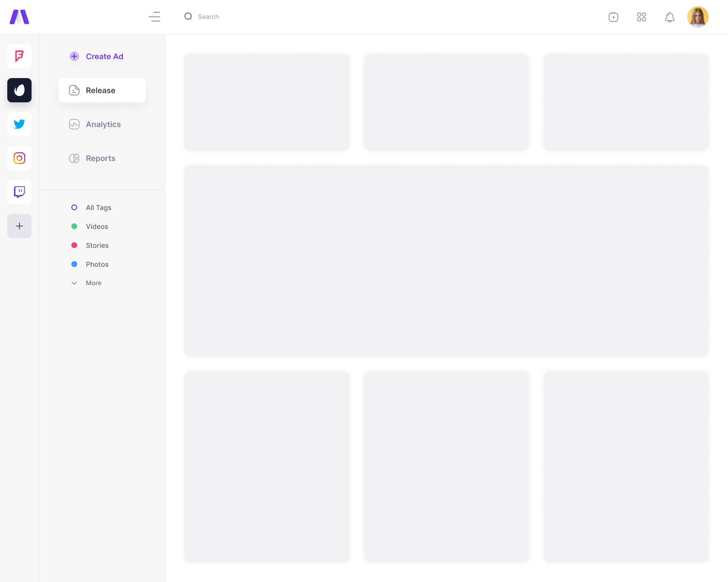This screenshot has width=728, height=582.
Task: Collapse the sidebar with hamburger icon
Action: [x=154, y=17]
